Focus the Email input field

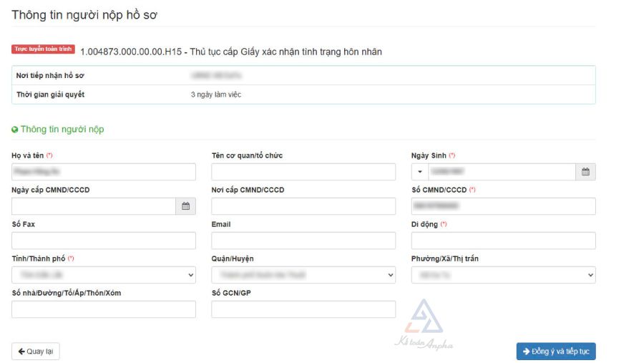click(x=303, y=241)
